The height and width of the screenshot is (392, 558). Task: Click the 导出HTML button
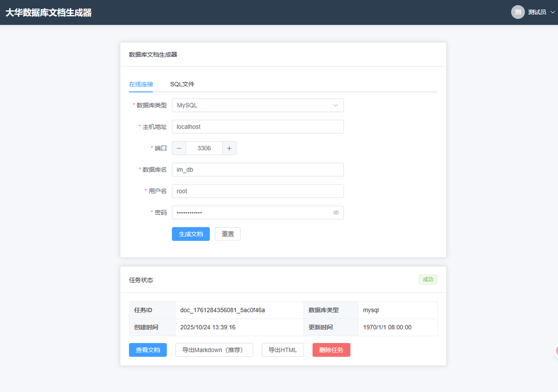(x=282, y=350)
